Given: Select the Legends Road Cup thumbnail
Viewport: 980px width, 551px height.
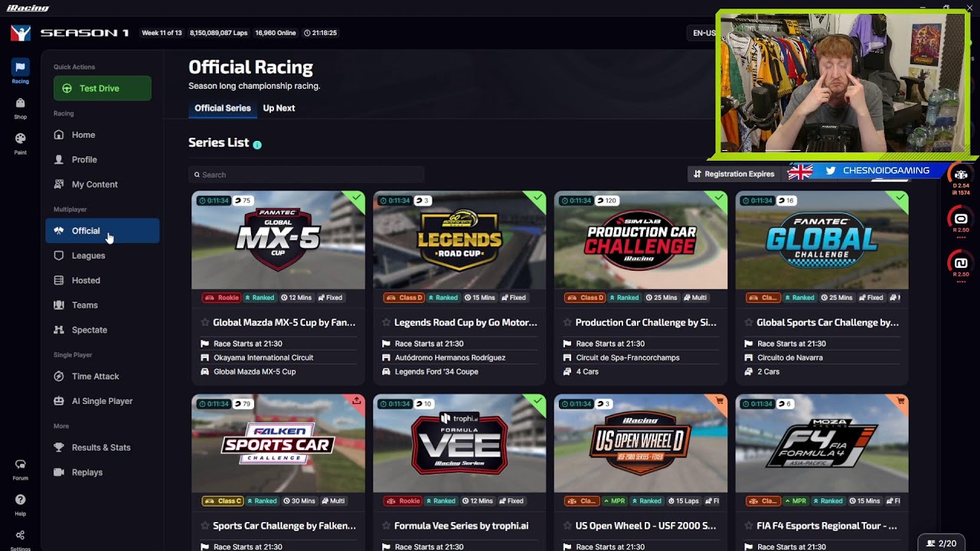Looking at the screenshot, I should click(459, 240).
